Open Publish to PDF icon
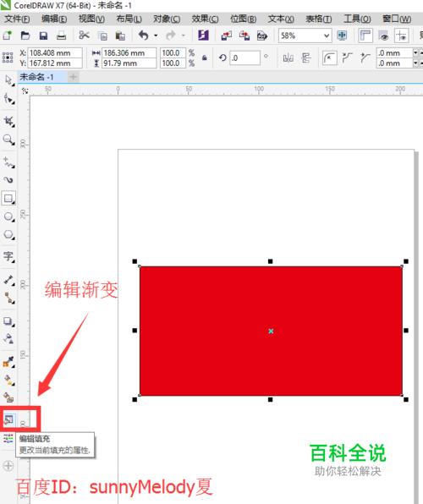This screenshot has width=423, height=504. coord(262,36)
